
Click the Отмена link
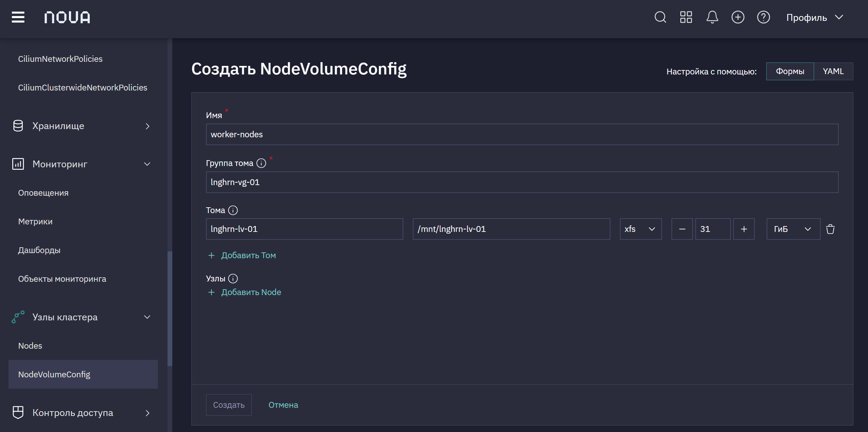click(283, 405)
